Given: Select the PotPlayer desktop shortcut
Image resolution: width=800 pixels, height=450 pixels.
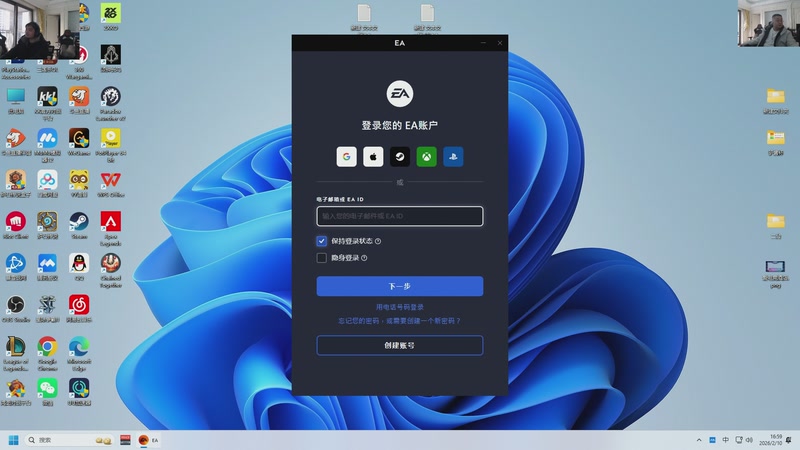Looking at the screenshot, I should tap(111, 145).
